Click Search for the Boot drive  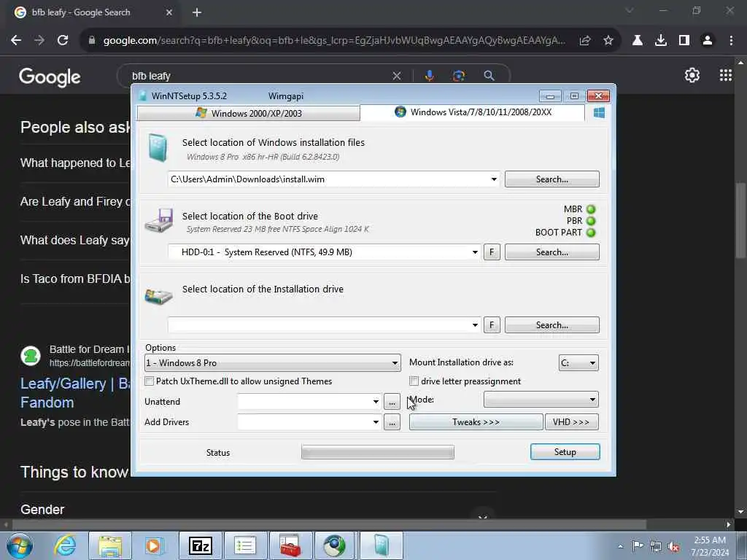pyautogui.click(x=552, y=252)
